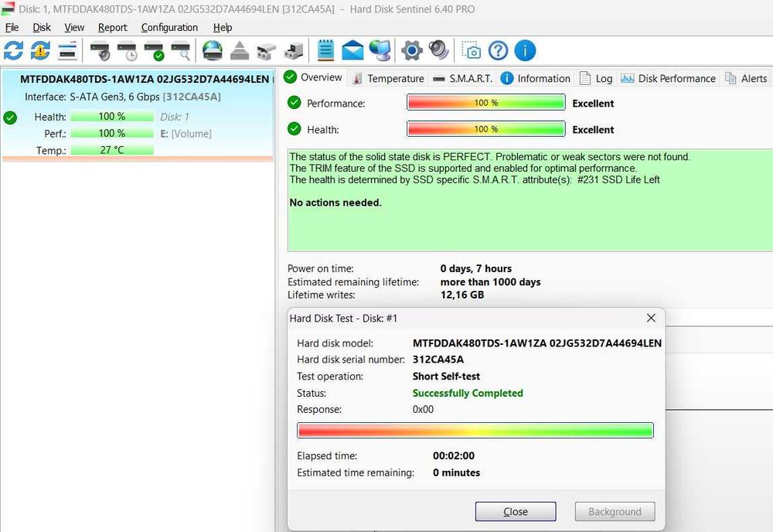The image size is (773, 532).
Task: Click the 'No actions needed.' status text
Action: [335, 203]
